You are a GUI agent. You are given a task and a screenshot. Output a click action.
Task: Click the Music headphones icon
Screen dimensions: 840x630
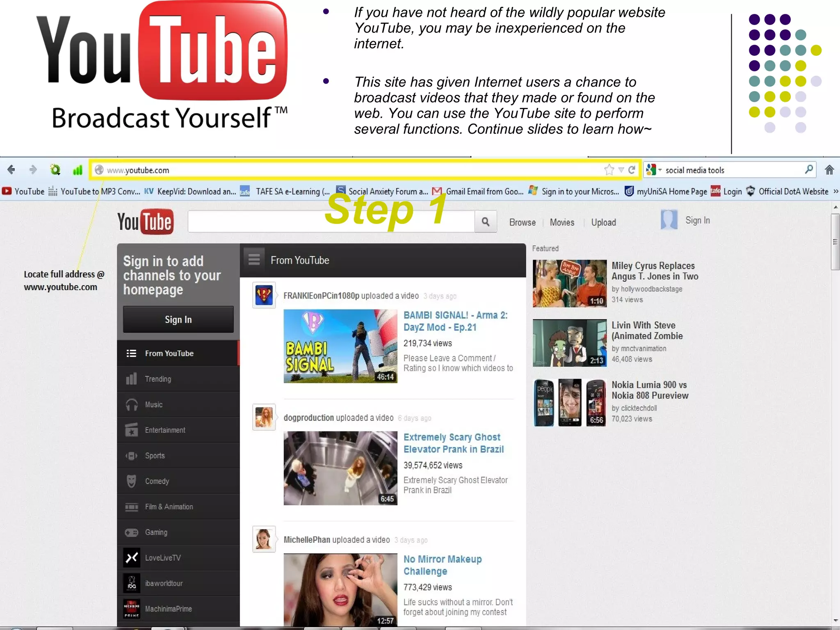pos(131,404)
